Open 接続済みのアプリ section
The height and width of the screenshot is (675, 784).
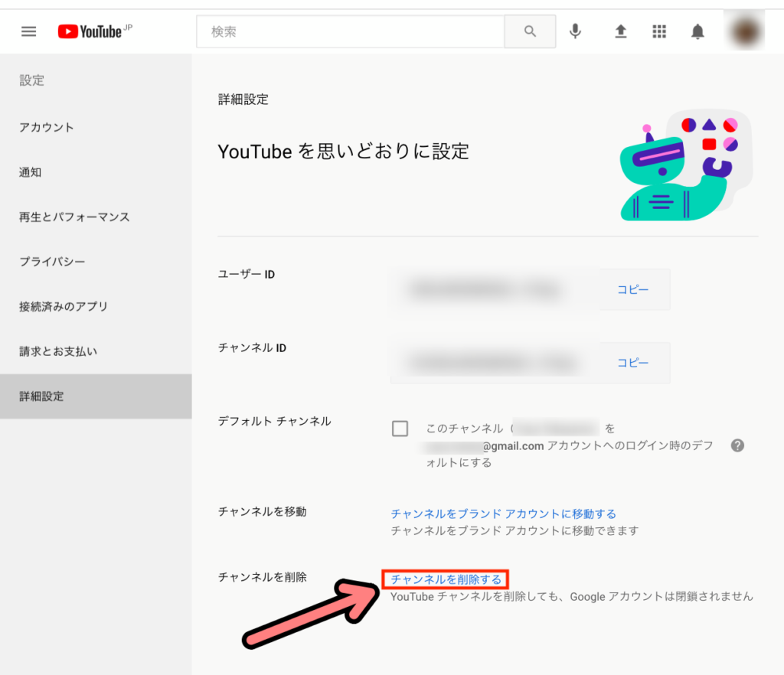click(x=64, y=307)
